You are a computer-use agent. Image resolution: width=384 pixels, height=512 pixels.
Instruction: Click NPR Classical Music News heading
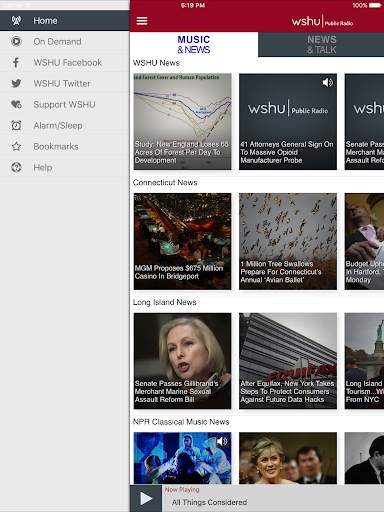click(x=181, y=422)
